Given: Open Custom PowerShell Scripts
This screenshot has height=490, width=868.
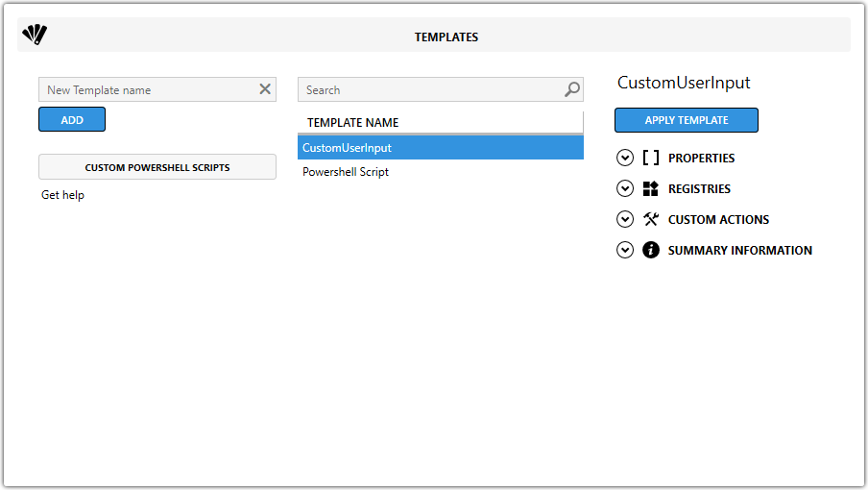Looking at the screenshot, I should point(157,167).
